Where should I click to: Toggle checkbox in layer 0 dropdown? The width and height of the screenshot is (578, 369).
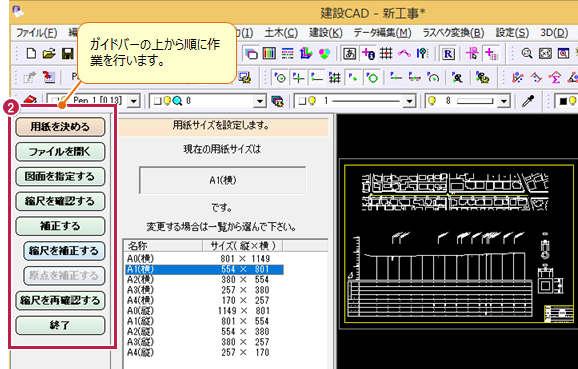158,101
